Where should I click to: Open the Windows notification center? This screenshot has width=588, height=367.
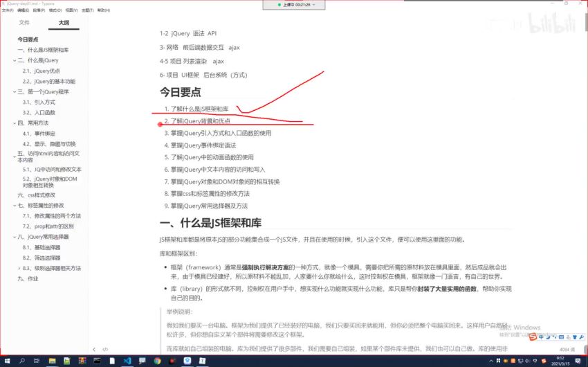578,361
